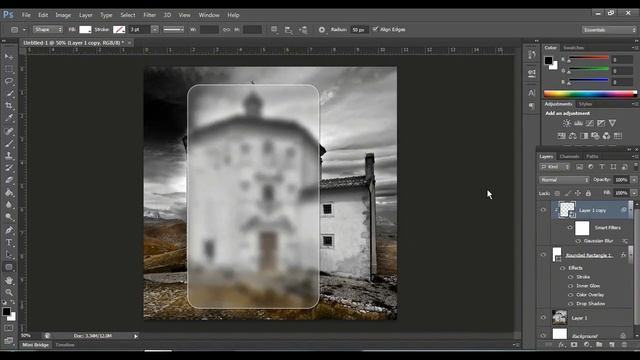This screenshot has width=640, height=360.
Task: Select the Lasso tool
Action: (9, 81)
